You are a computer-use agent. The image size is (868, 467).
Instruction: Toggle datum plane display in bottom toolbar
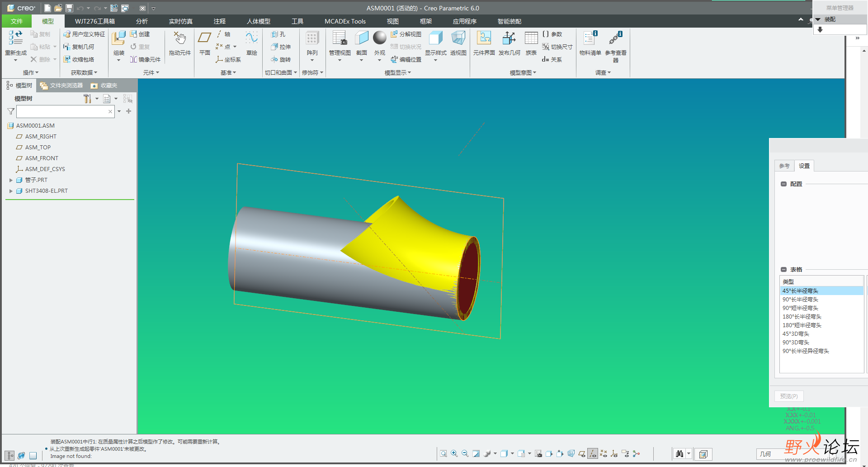(x=582, y=454)
